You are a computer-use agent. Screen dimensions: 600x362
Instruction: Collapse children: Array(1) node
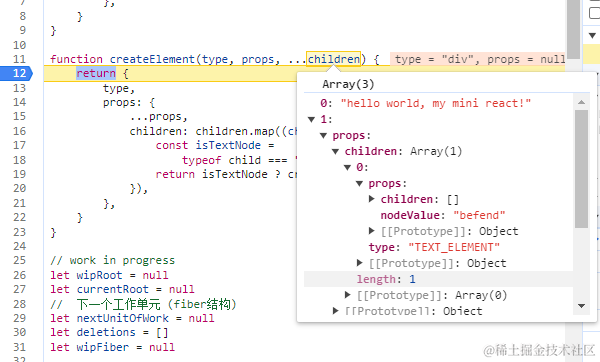(336, 152)
